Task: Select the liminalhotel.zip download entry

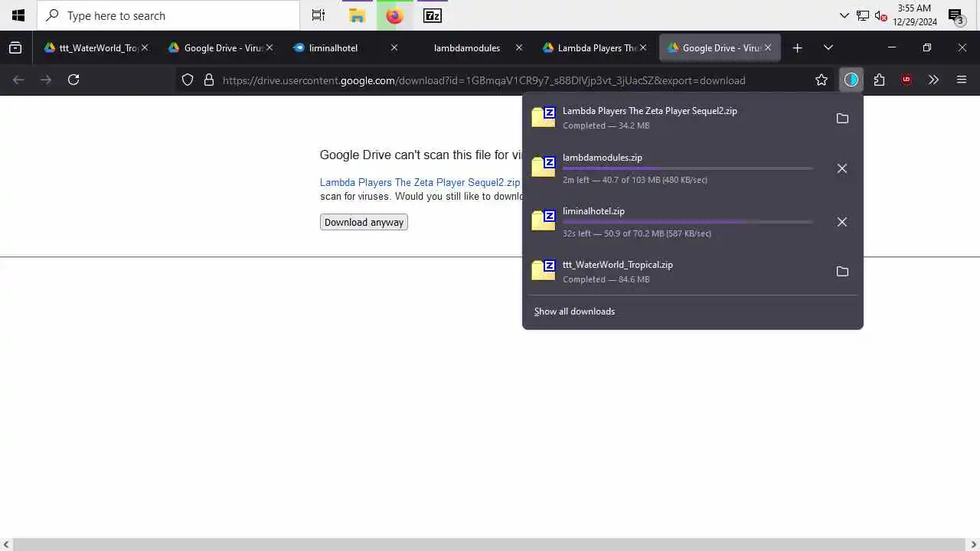Action: coord(675,222)
